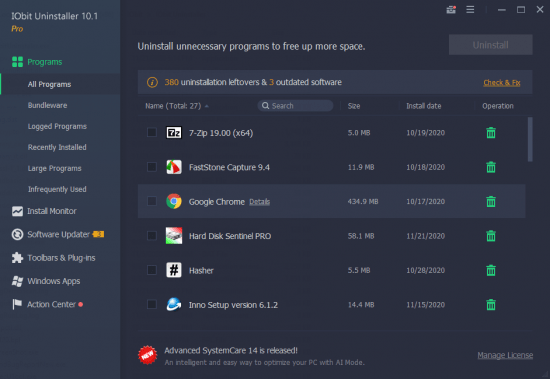Sort list by Install date column
The image size is (550, 379).
(x=423, y=106)
